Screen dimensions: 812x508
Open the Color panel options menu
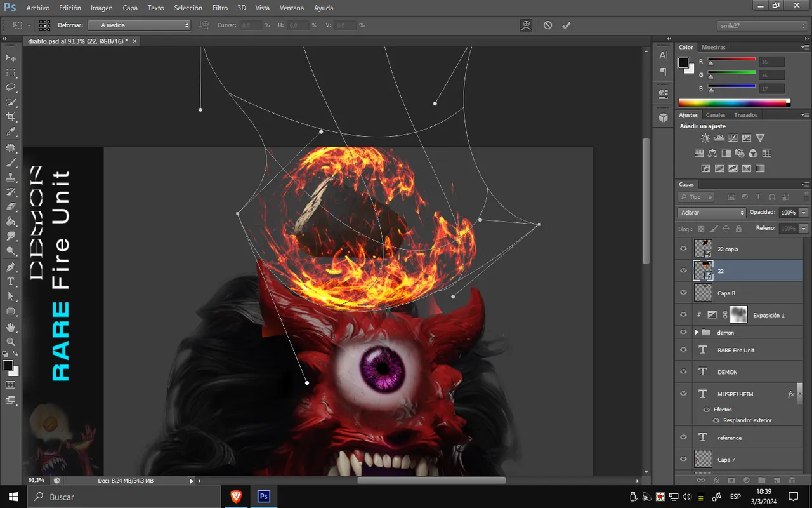[804, 47]
